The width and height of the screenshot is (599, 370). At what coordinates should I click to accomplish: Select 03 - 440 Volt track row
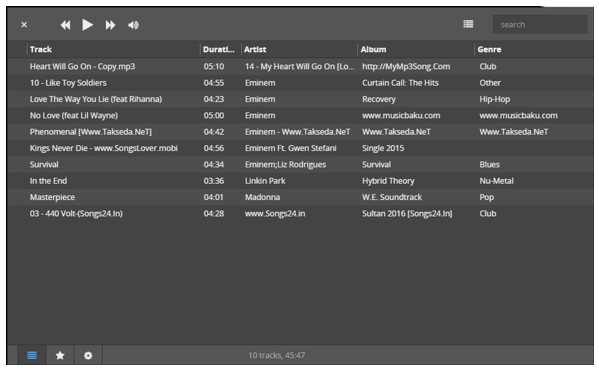coord(300,214)
